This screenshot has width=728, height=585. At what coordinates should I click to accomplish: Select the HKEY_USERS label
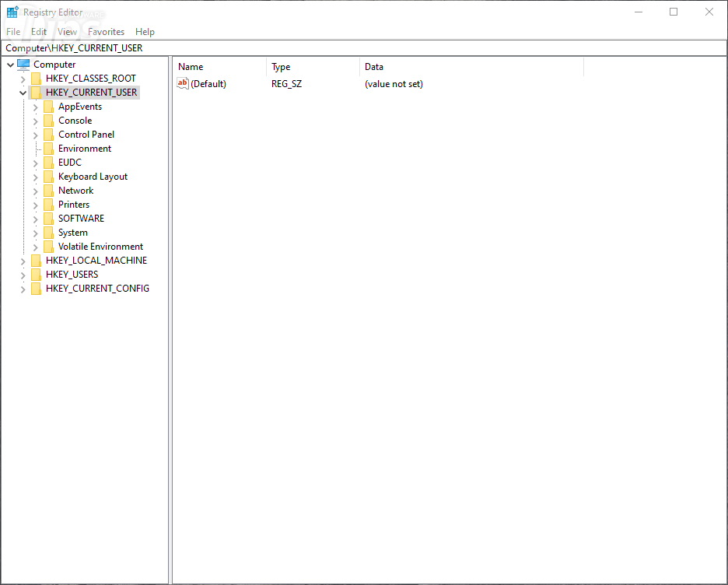point(72,275)
